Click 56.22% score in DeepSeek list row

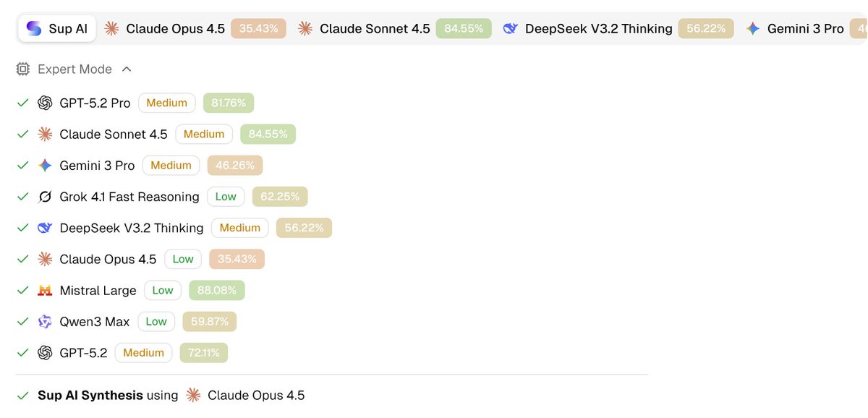304,228
